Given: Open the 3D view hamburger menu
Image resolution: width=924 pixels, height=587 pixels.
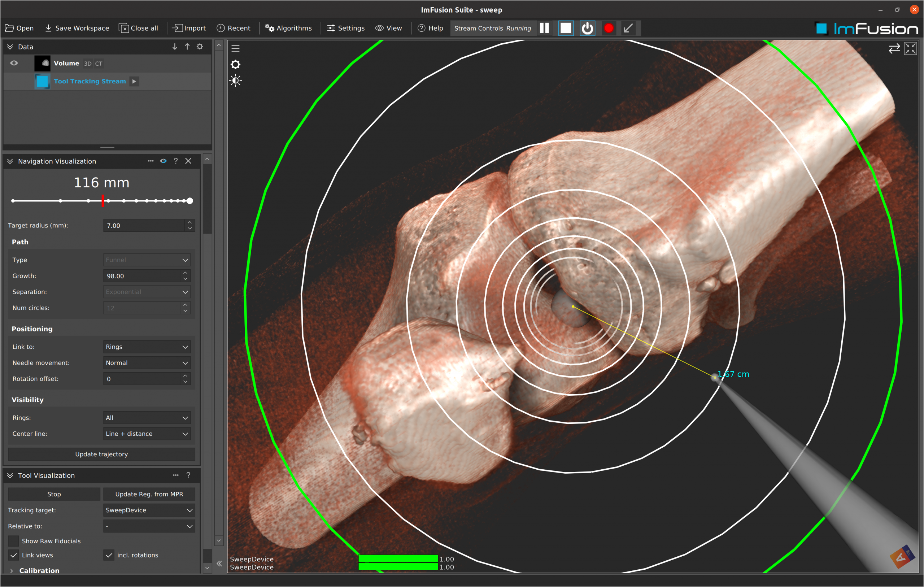Looking at the screenshot, I should point(235,48).
